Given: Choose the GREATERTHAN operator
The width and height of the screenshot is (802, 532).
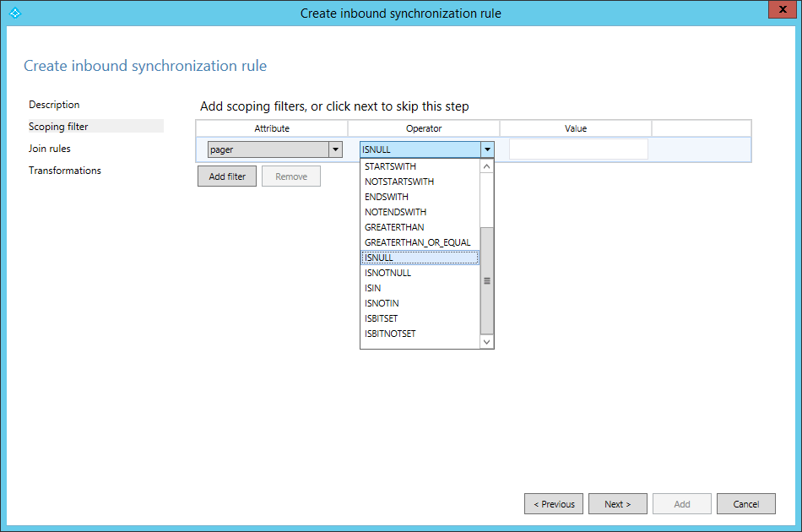Looking at the screenshot, I should click(x=394, y=227).
